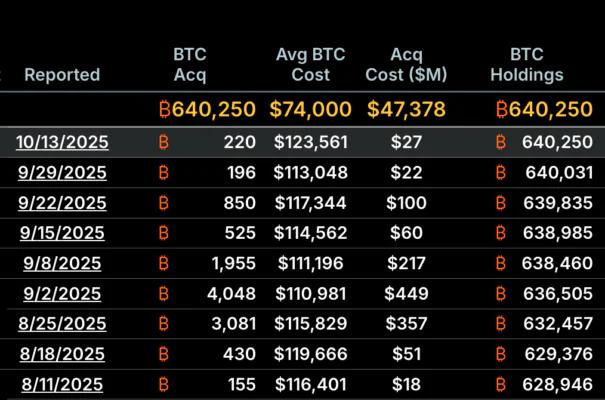Click the Bitcoin icon beside 628,946 holdings
The image size is (605, 400).
point(501,384)
